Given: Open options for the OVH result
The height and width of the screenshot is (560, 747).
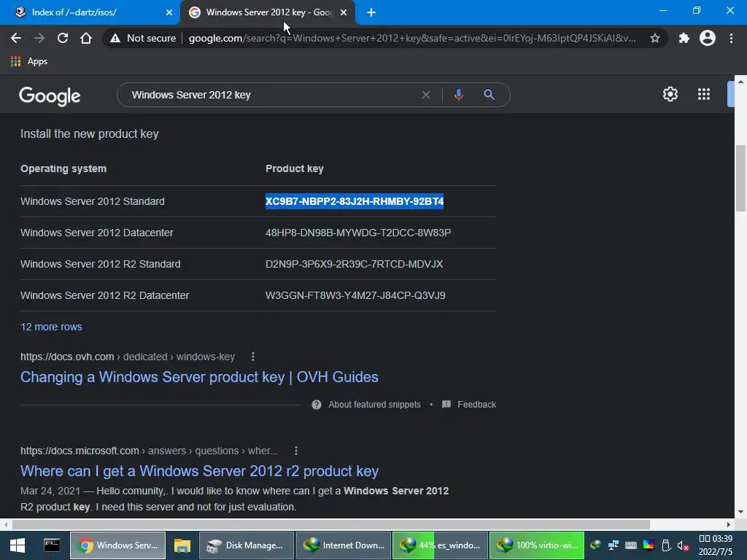Looking at the screenshot, I should pos(253,357).
